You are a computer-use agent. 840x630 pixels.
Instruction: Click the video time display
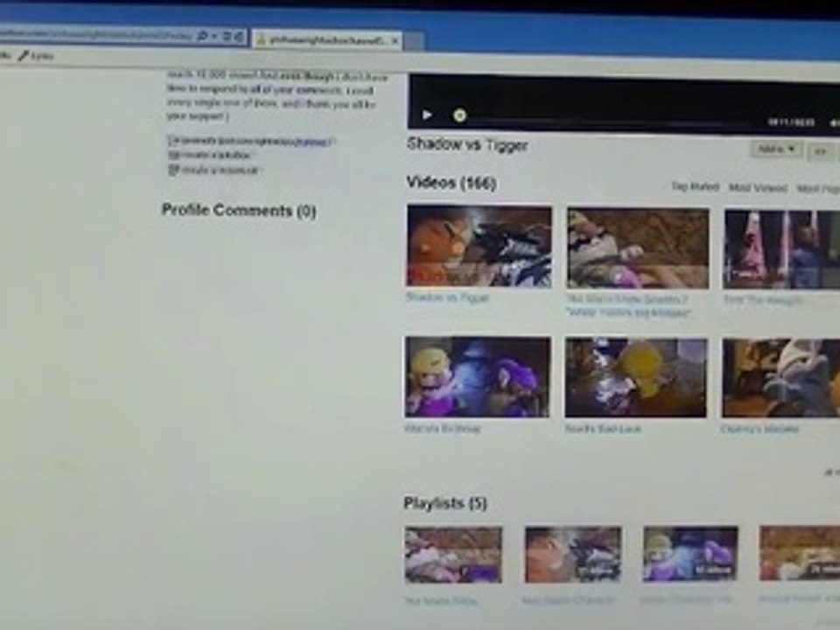tap(791, 122)
